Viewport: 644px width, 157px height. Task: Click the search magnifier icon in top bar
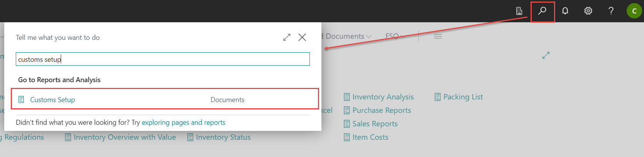pos(542,11)
